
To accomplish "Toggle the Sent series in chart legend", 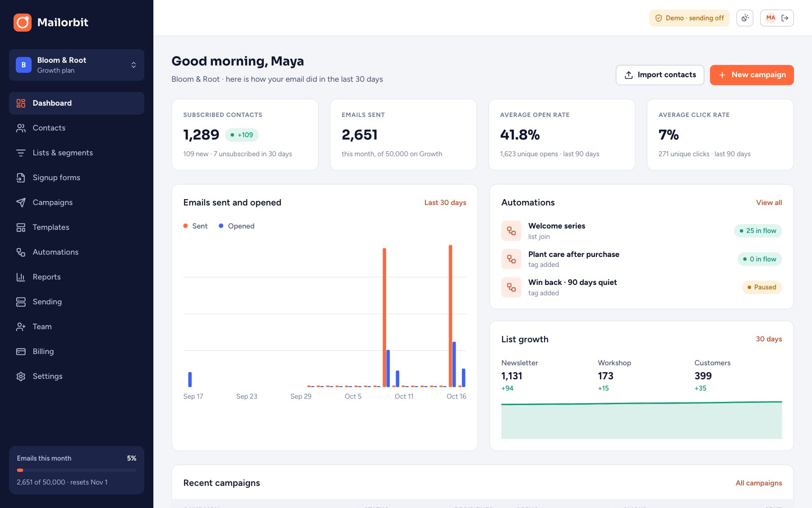I will point(195,226).
